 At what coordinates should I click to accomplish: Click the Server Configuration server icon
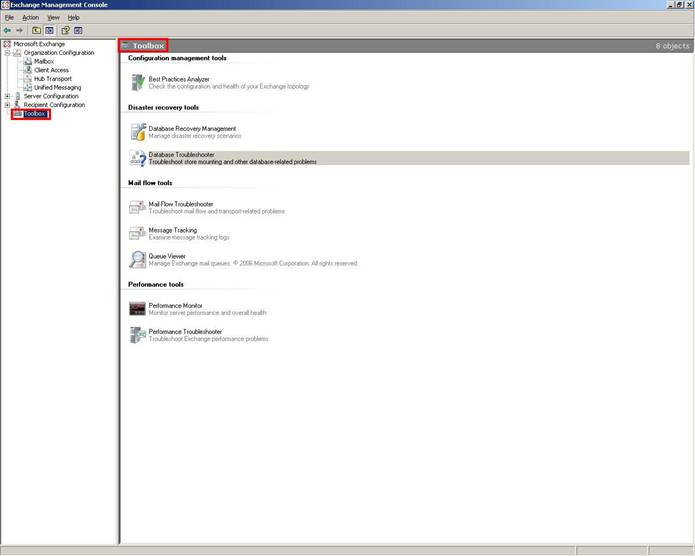click(17, 96)
